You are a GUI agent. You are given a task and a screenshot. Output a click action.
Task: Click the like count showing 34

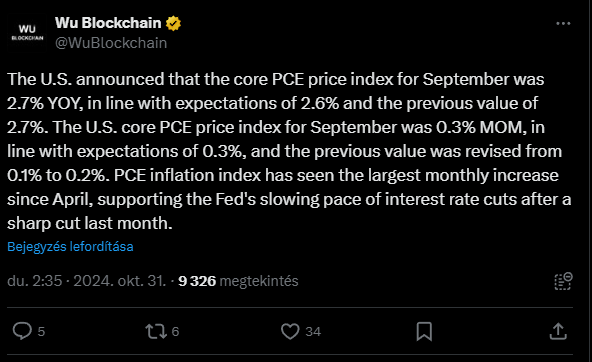coord(313,331)
